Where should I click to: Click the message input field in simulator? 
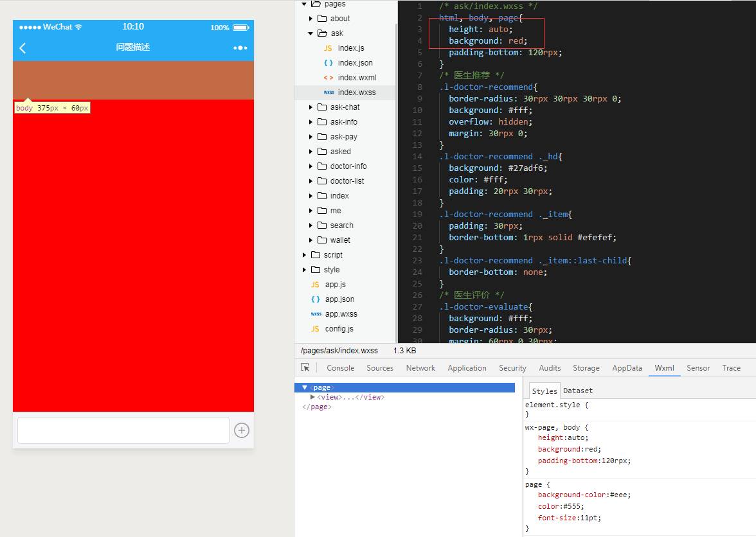click(x=123, y=430)
